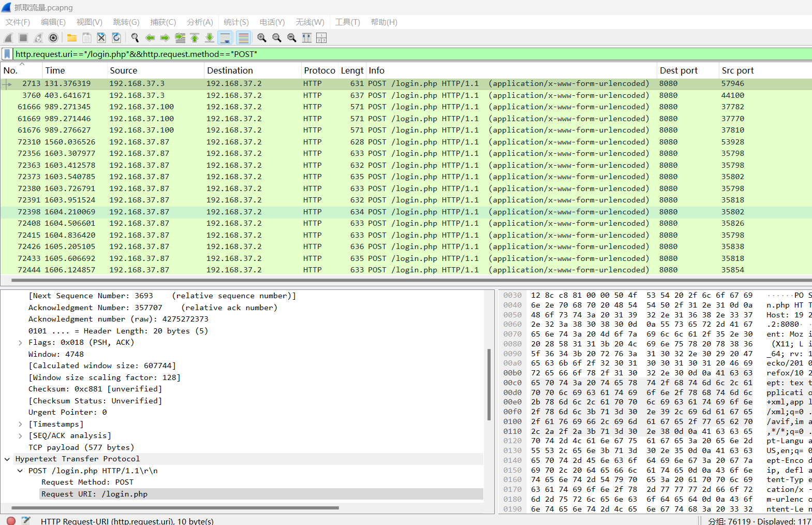Open the 文件(F) menu
The width and height of the screenshot is (812, 525).
point(18,22)
